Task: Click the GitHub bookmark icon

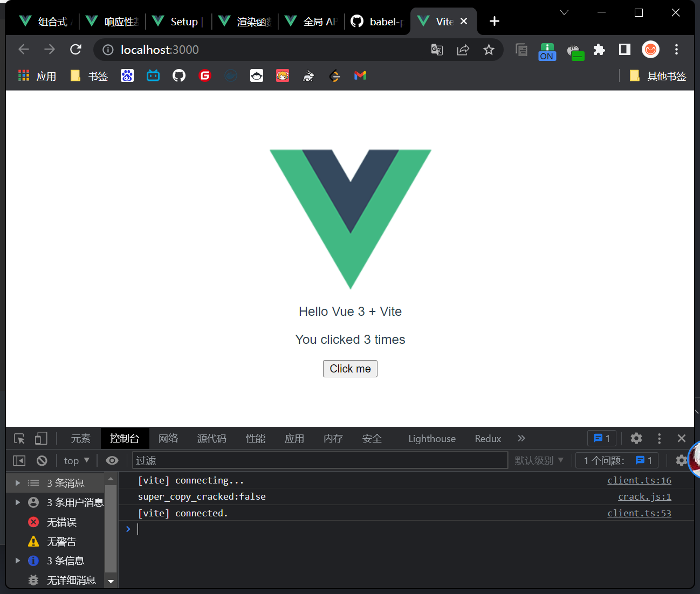Action: click(179, 76)
